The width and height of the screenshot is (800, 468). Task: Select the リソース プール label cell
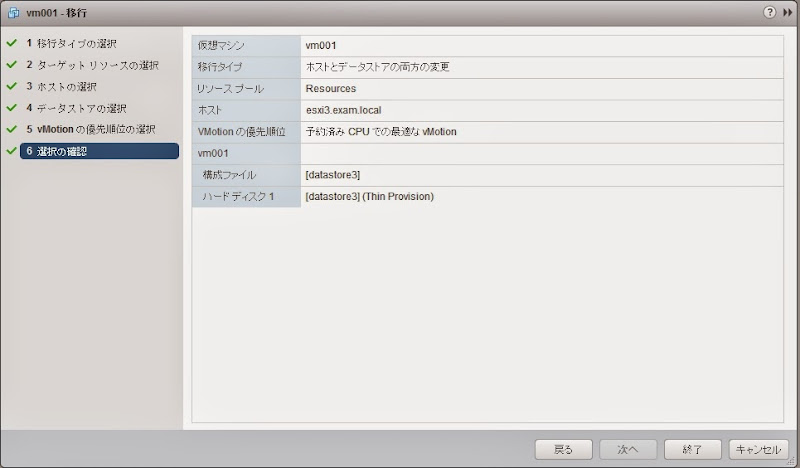tap(246, 89)
